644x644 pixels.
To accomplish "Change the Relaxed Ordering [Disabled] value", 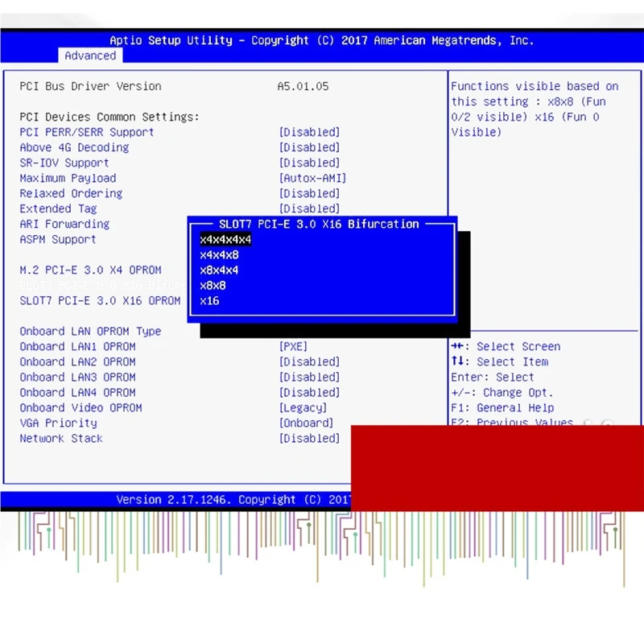I will [x=310, y=193].
